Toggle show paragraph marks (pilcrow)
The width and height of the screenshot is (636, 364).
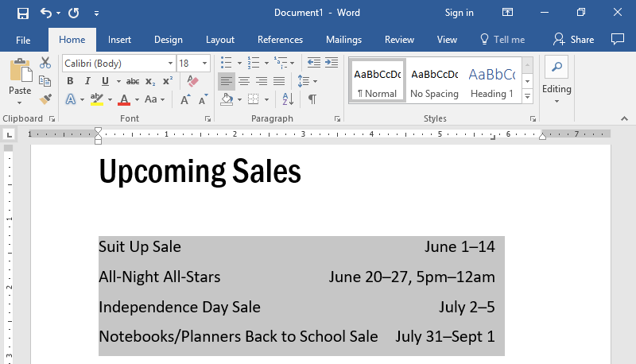click(312, 99)
